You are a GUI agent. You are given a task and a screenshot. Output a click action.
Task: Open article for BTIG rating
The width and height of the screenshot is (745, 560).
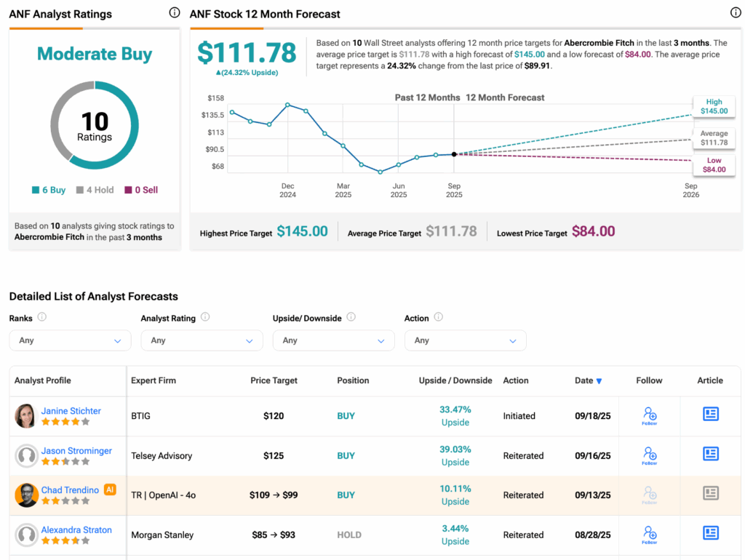point(710,415)
